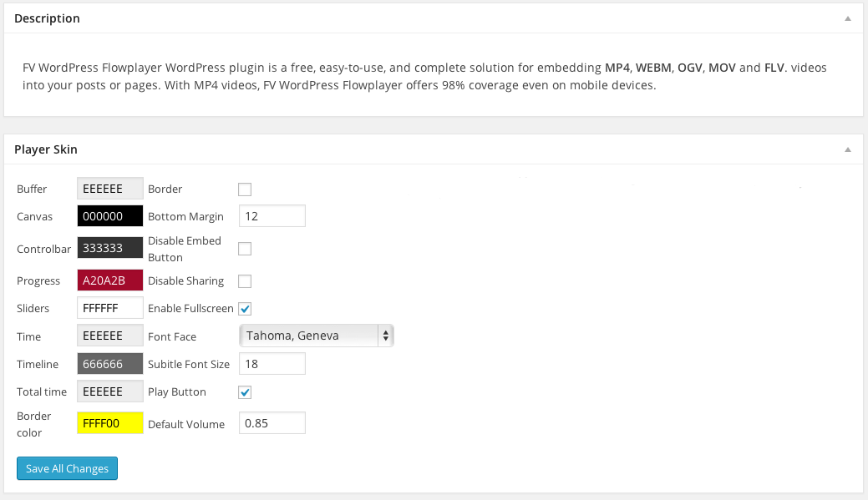Click the Subtitle Font Size input

click(x=272, y=364)
